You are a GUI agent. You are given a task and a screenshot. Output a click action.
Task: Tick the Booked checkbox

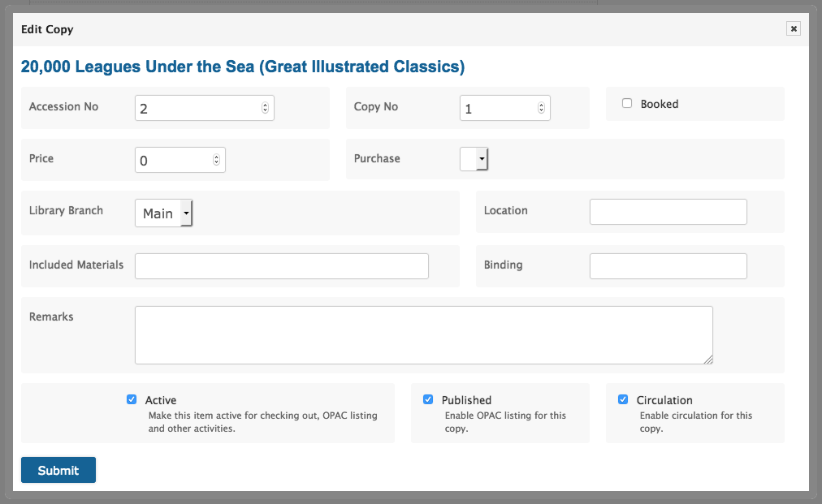(627, 103)
